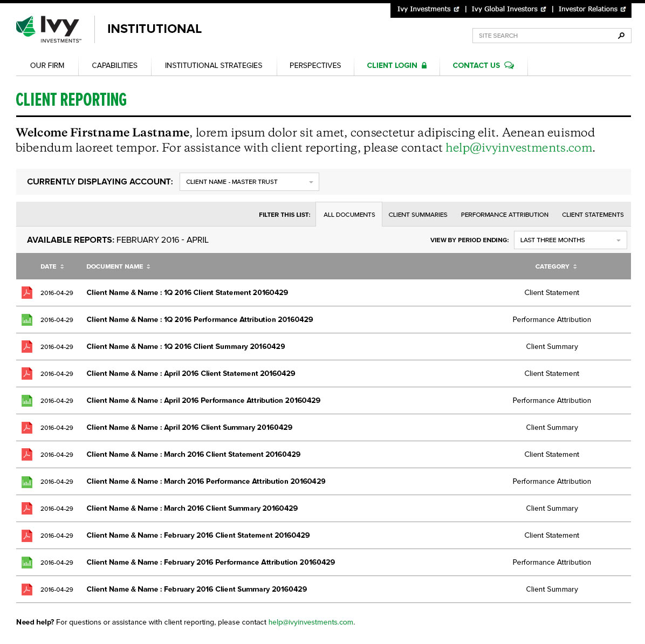Open the Capabilities menu
The height and width of the screenshot is (644, 645).
(x=115, y=65)
